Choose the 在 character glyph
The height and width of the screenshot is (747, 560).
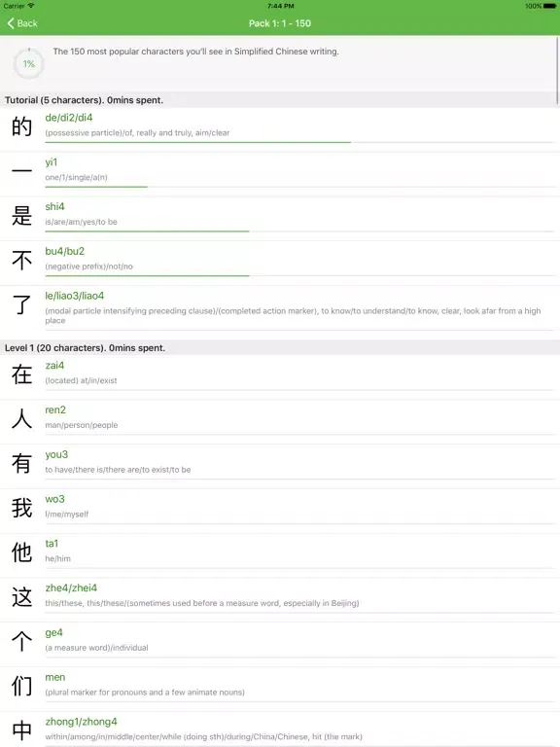click(x=22, y=374)
